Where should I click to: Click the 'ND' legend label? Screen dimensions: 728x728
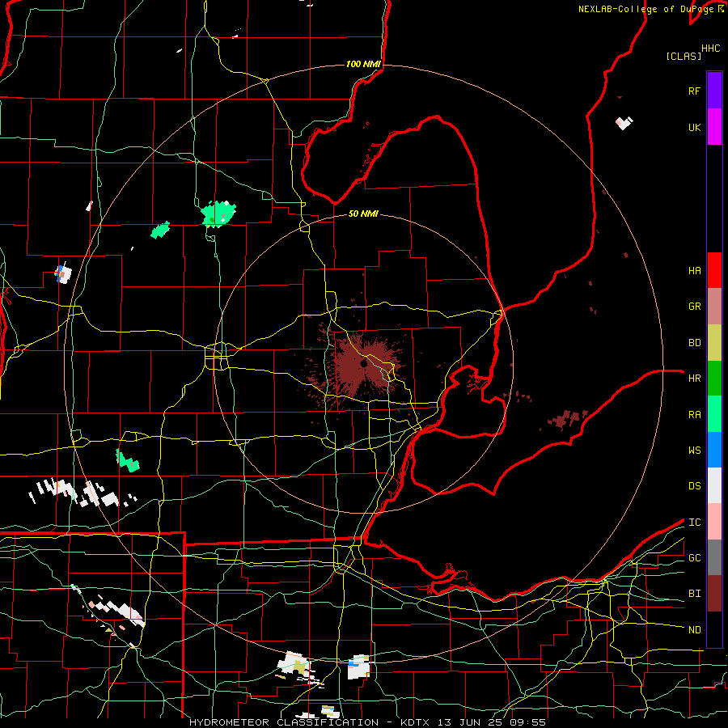[x=695, y=629]
